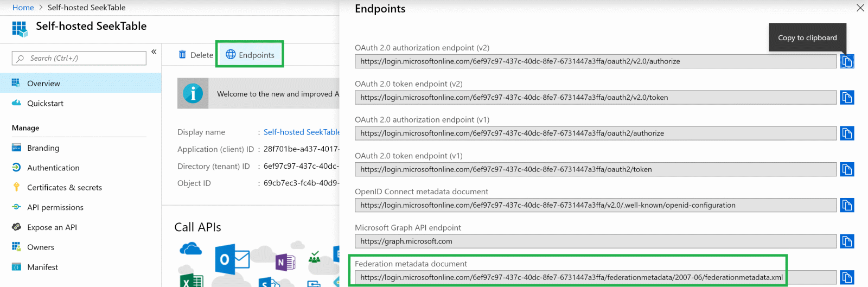Click the Expose an API cloud-gear icon

pos(16,227)
